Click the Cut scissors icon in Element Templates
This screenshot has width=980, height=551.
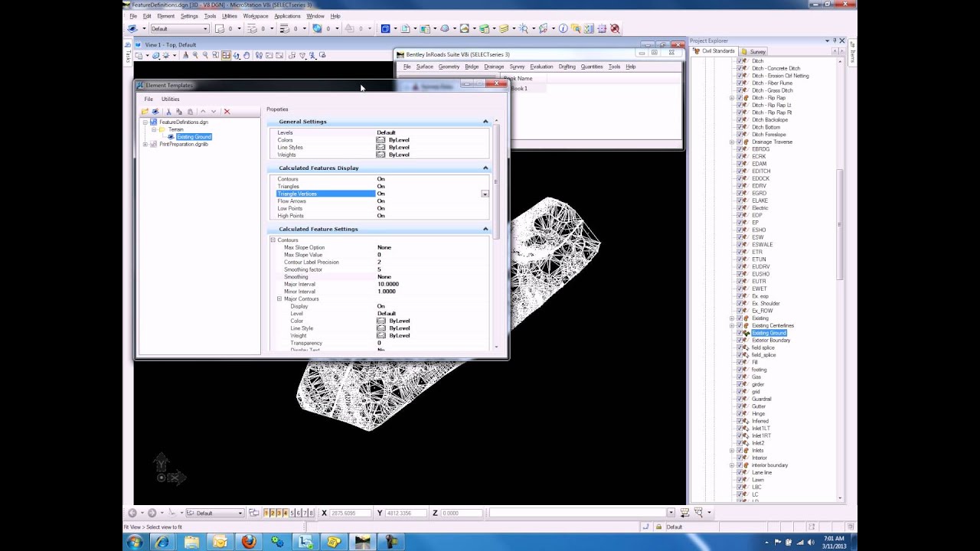(168, 112)
